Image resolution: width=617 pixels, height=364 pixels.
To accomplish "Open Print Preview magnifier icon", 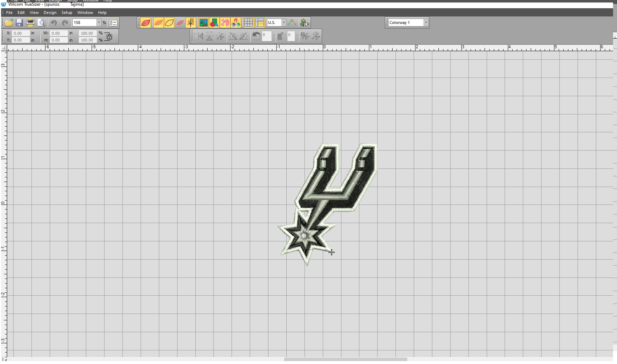I will click(41, 23).
